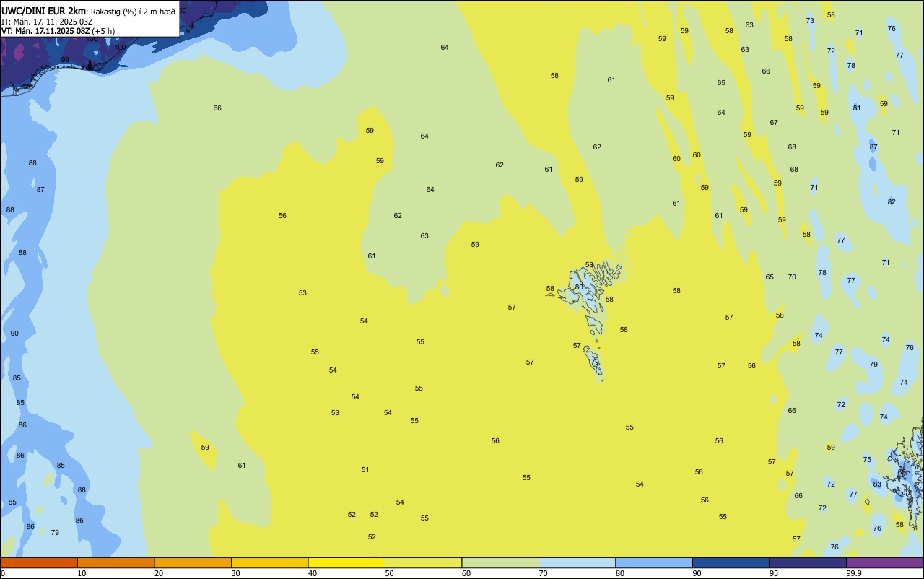The width and height of the screenshot is (924, 579).
Task: Click the 10–20 orange legend swatch
Action: click(115, 562)
